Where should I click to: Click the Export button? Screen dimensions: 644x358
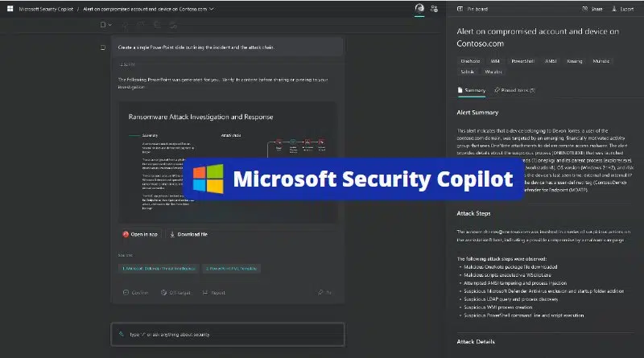(x=622, y=9)
